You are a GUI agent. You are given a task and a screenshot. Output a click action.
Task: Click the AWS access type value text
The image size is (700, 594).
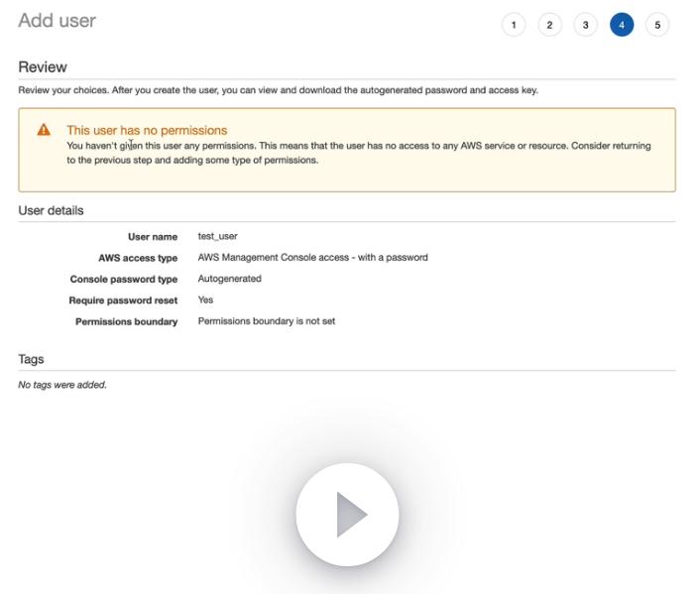coord(312,257)
